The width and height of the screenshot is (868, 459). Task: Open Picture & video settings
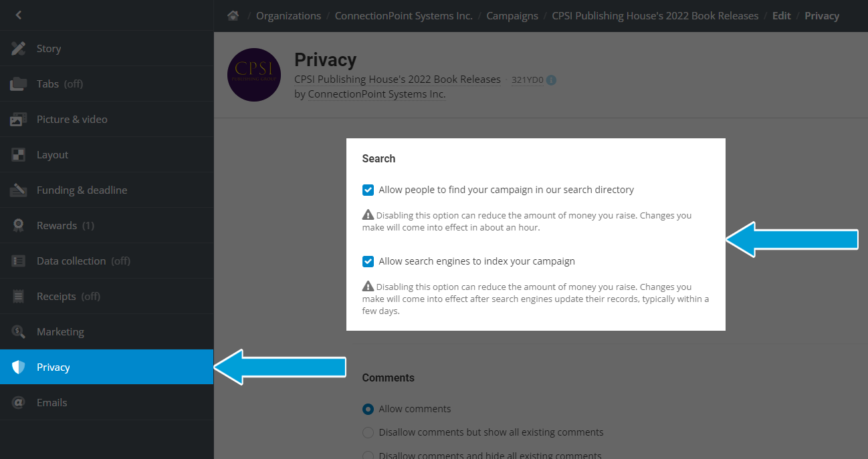coord(107,119)
